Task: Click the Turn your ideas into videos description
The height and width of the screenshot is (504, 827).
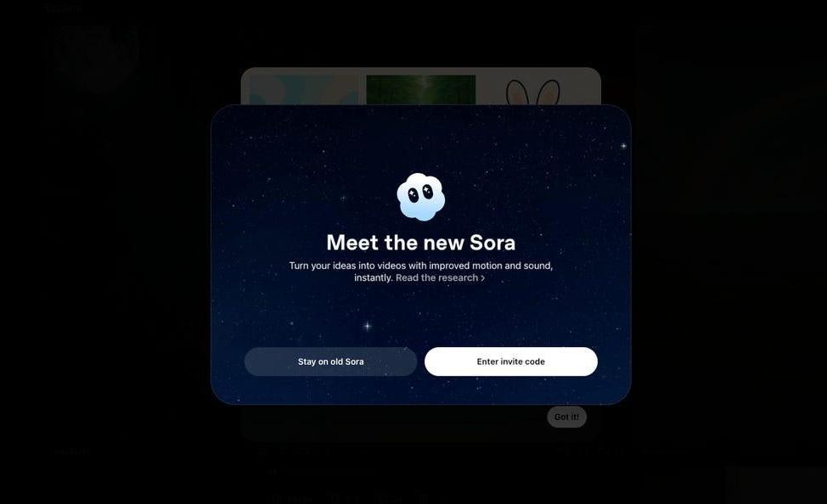Action: [421, 272]
